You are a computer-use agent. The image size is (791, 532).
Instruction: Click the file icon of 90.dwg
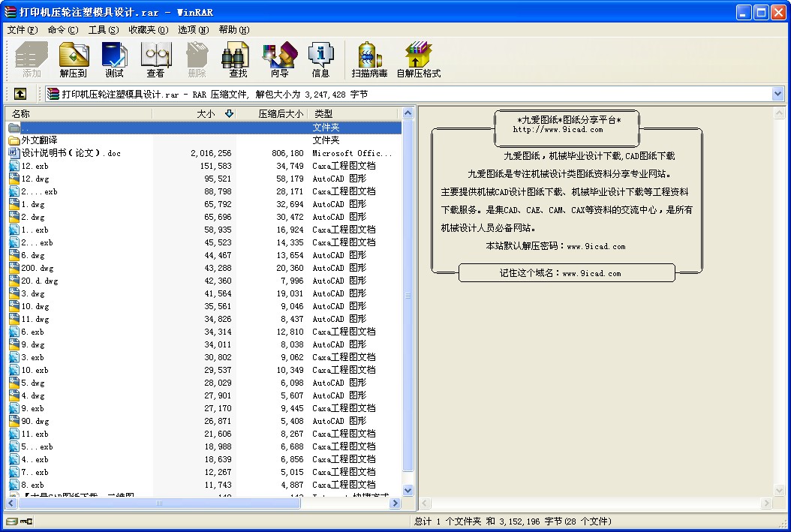point(14,421)
